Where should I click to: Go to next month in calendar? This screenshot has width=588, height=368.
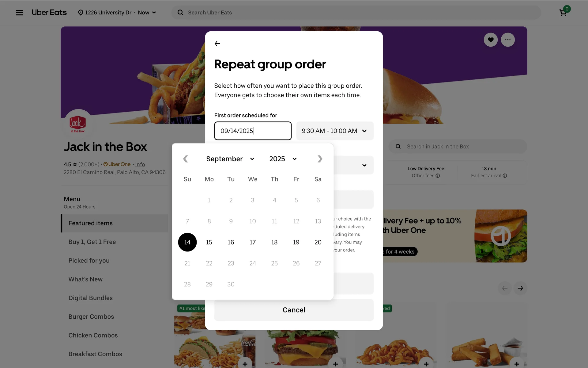coord(320,159)
